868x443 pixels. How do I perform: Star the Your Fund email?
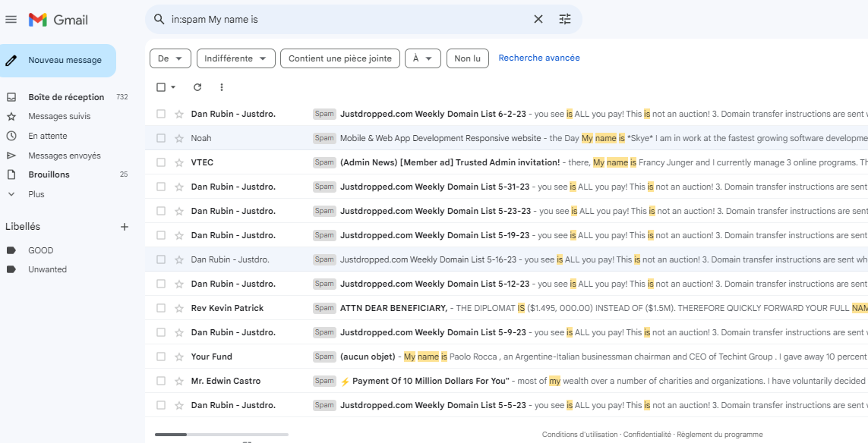pos(178,357)
